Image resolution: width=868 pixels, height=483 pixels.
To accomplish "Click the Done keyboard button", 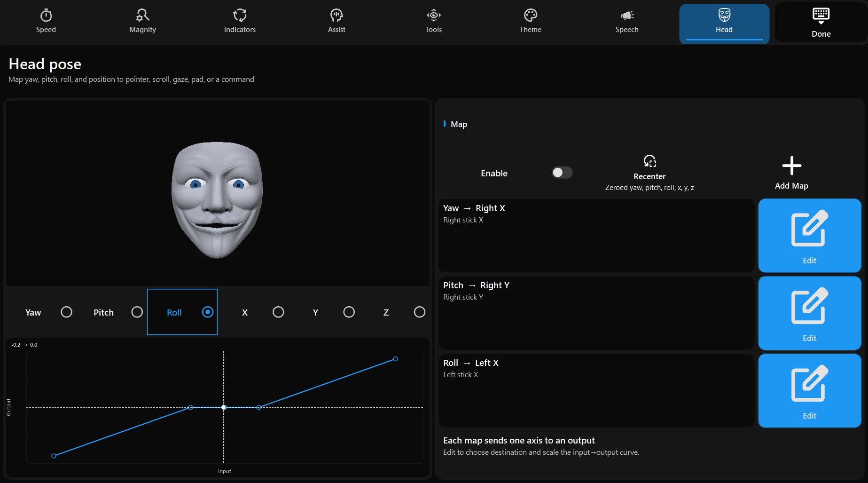I will 821,23.
